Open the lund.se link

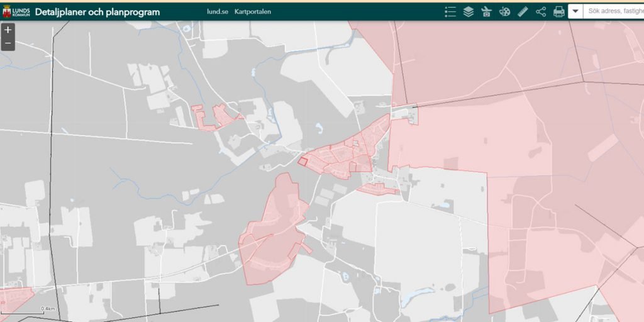click(217, 11)
